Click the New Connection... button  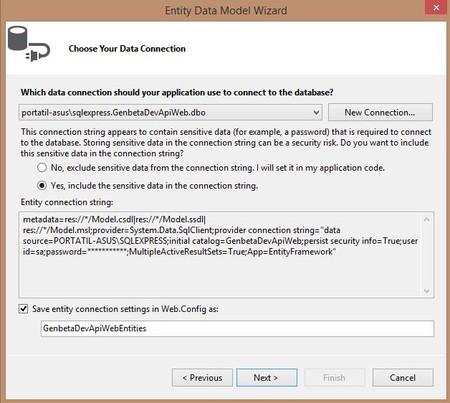(380, 112)
